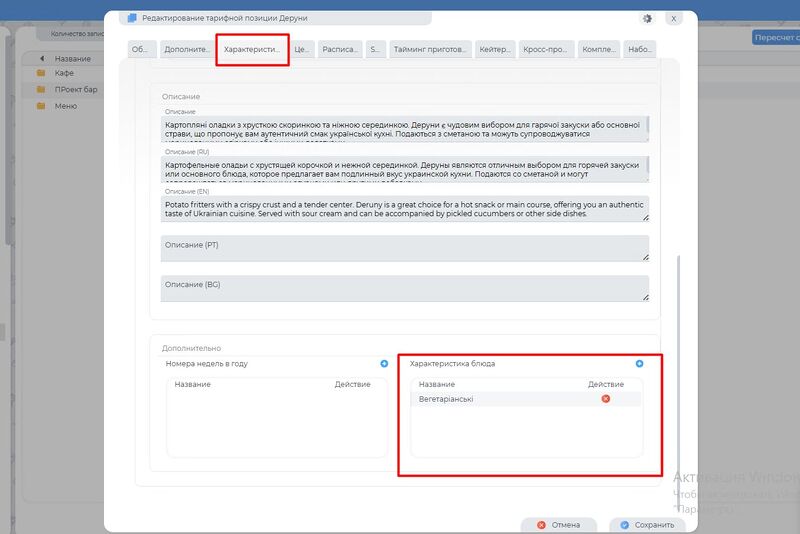
Task: Click the Пересчет button behind the dialog
Action: 775,37
